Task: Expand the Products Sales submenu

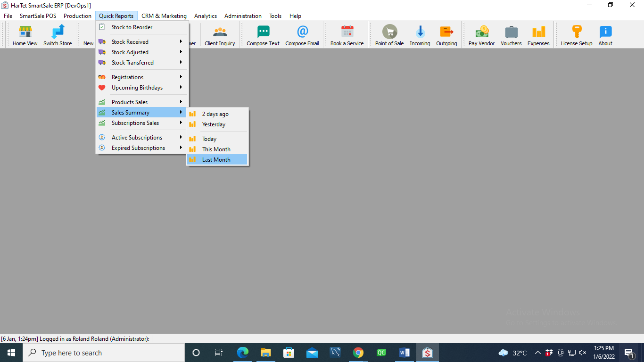Action: point(130,102)
